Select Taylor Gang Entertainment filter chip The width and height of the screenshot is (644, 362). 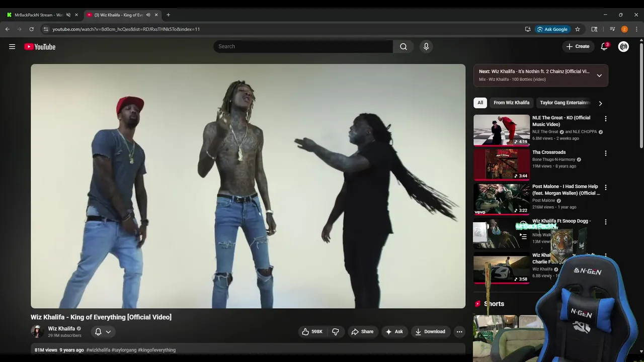point(564,103)
